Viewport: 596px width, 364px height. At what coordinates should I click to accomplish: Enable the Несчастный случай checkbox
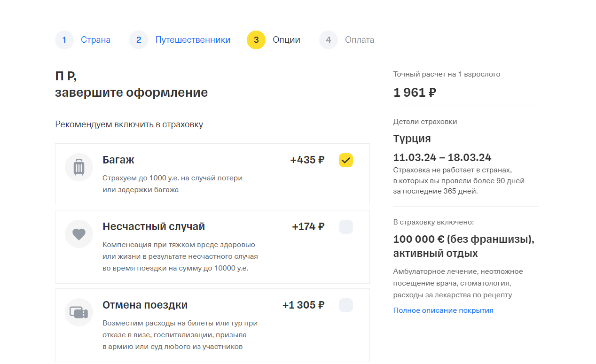coord(346,227)
